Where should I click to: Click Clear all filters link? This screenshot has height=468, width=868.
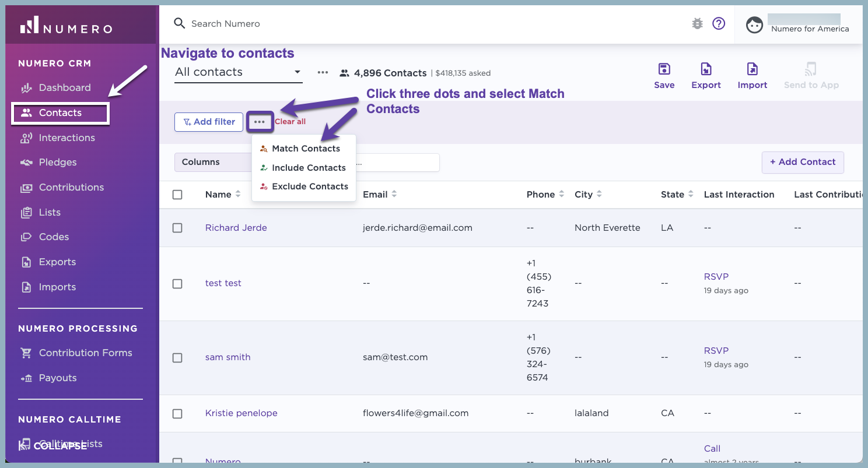pyautogui.click(x=290, y=122)
